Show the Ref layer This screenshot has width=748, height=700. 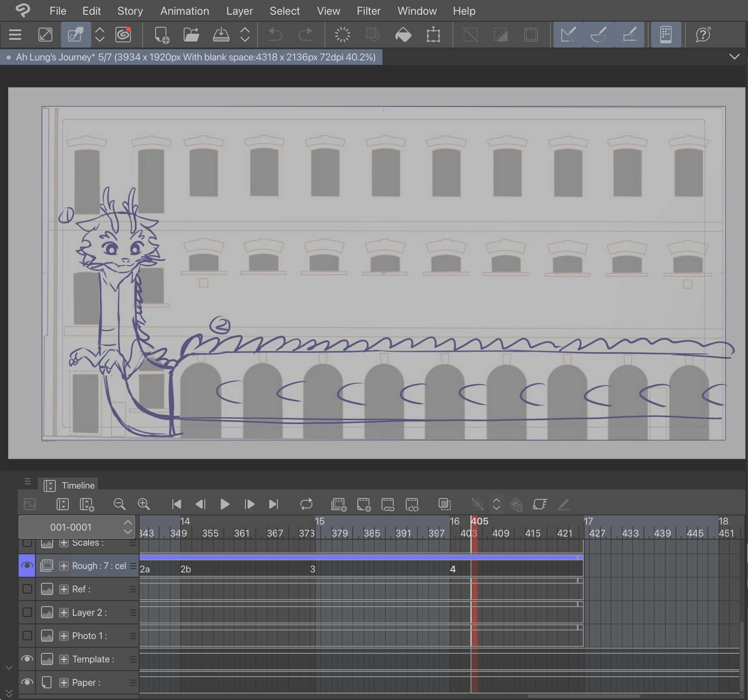(27, 589)
